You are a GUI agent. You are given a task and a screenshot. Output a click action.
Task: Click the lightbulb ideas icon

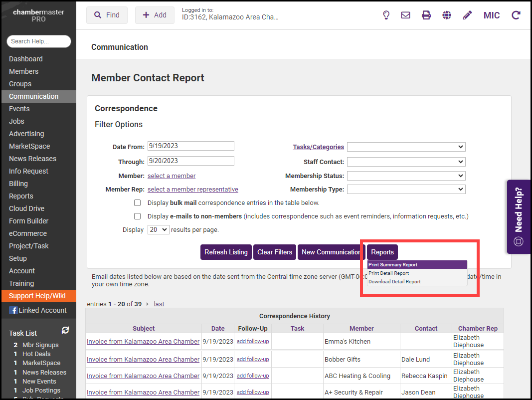coord(386,15)
